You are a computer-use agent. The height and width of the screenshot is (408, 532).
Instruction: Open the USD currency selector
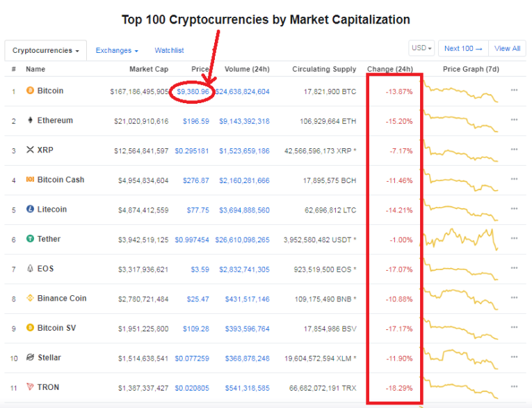pyautogui.click(x=421, y=48)
